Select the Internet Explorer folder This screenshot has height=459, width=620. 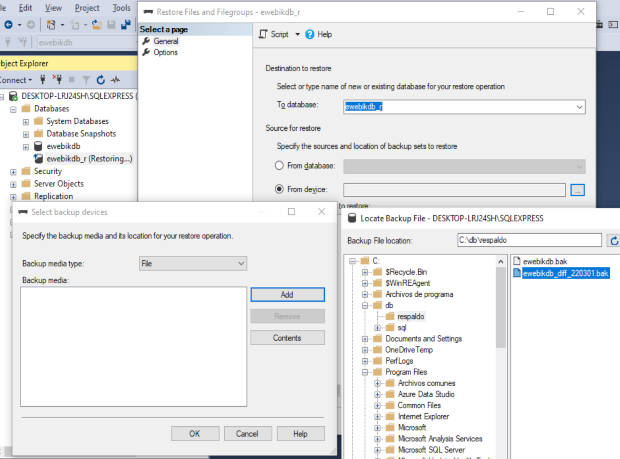pos(423,416)
